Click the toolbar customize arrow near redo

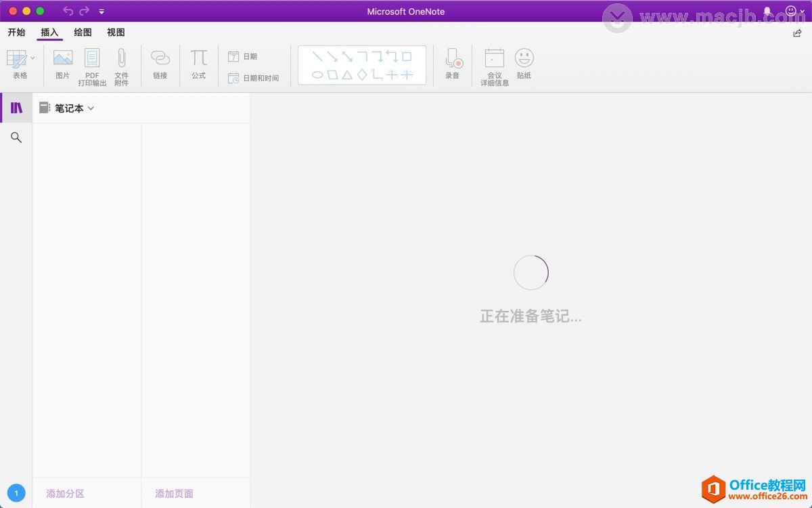click(101, 11)
